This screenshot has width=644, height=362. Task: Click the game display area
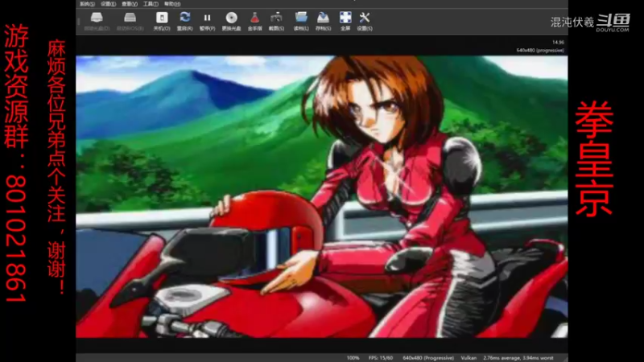click(x=321, y=196)
